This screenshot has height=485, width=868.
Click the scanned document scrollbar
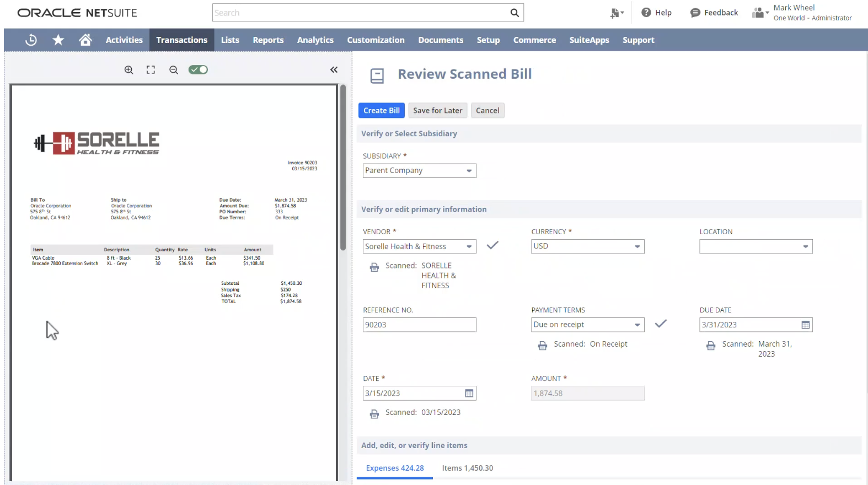point(343,168)
